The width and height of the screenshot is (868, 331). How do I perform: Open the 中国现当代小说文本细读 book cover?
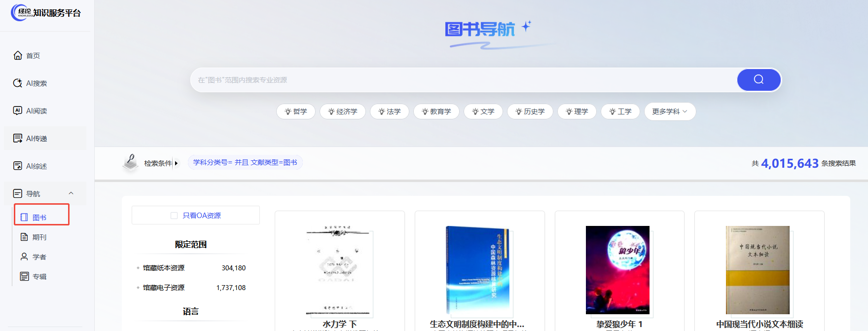(758, 270)
